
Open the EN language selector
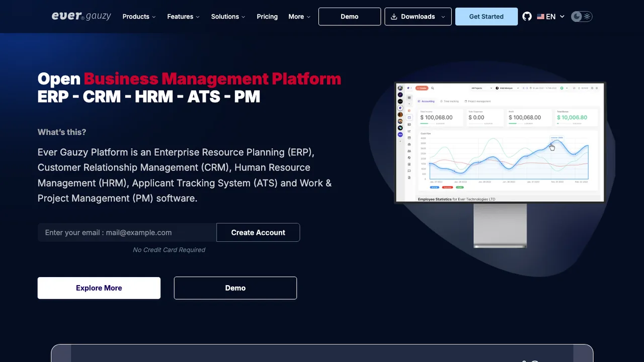pos(551,17)
